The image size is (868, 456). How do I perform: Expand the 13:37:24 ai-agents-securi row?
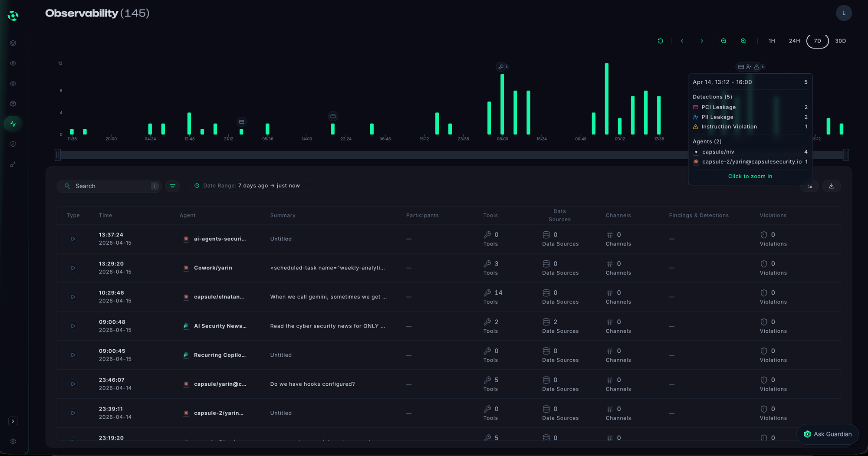pyautogui.click(x=73, y=239)
